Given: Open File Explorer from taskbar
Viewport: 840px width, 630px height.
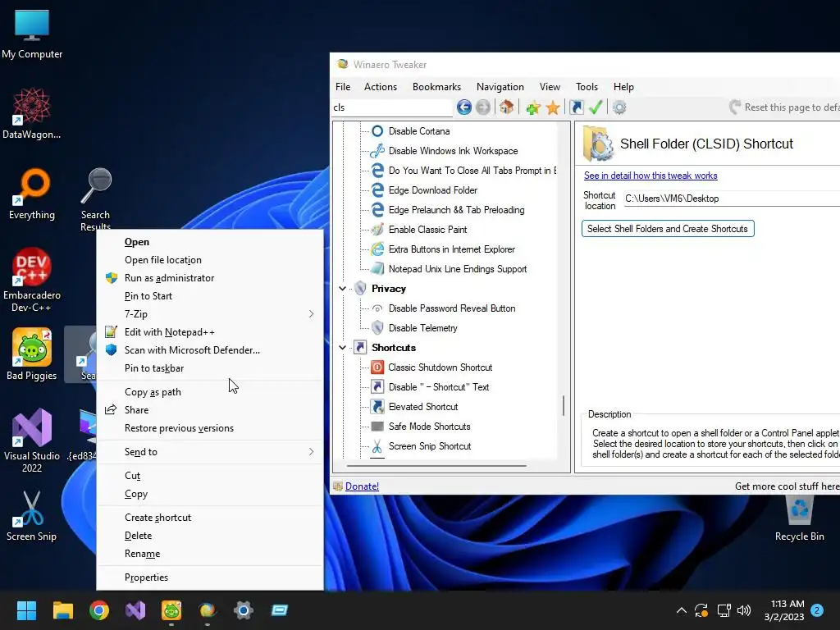Looking at the screenshot, I should pos(62,610).
